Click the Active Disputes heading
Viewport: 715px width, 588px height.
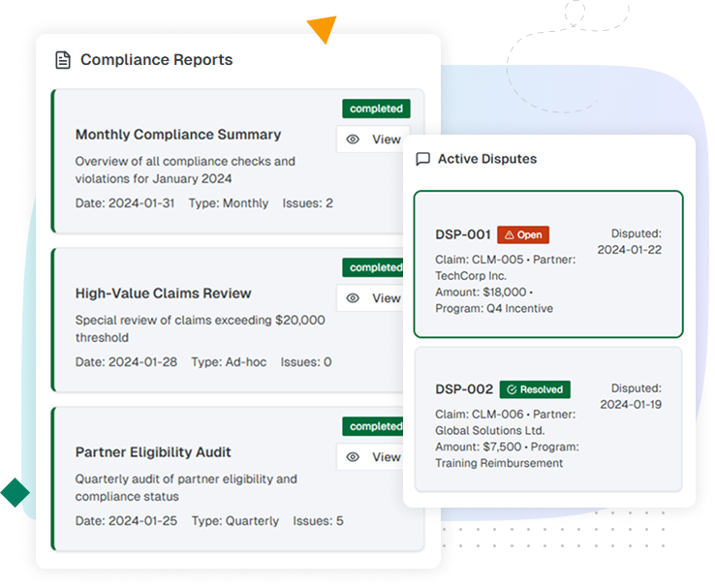tap(487, 159)
